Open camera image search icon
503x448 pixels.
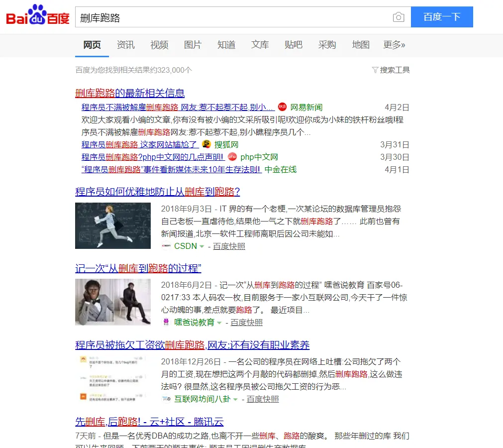(399, 17)
